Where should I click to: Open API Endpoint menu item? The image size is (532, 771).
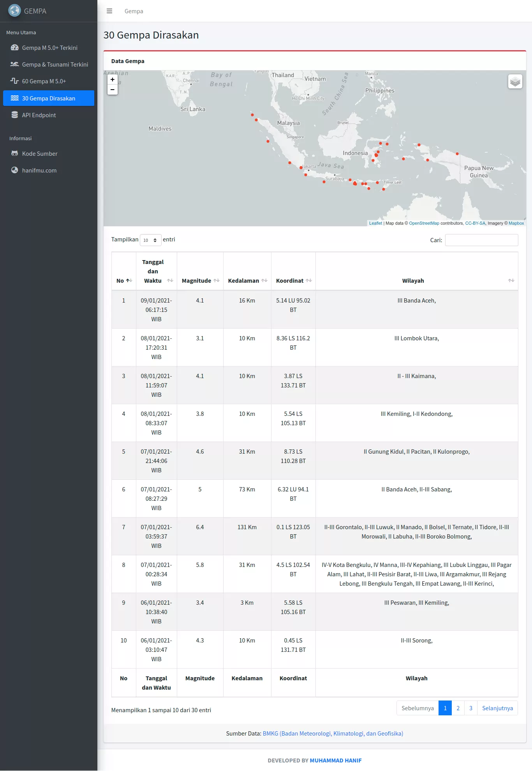click(x=49, y=115)
